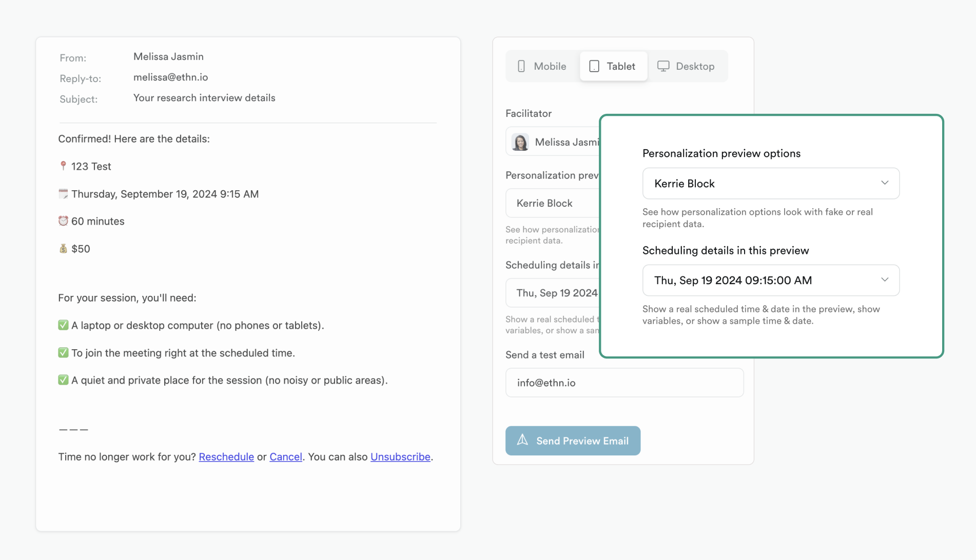
Task: Expand chevron beside Kerrie Block in callout
Action: [x=885, y=183]
